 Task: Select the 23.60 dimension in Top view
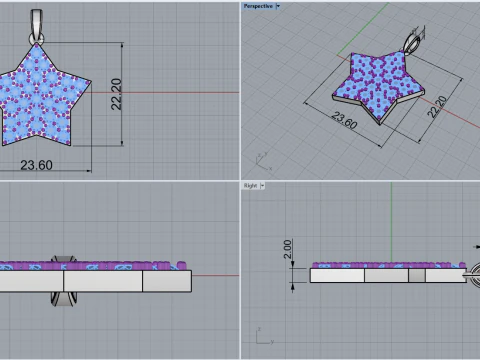[36, 165]
